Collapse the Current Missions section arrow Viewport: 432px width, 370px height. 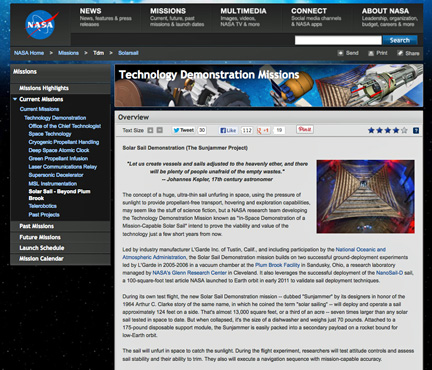(x=15, y=99)
